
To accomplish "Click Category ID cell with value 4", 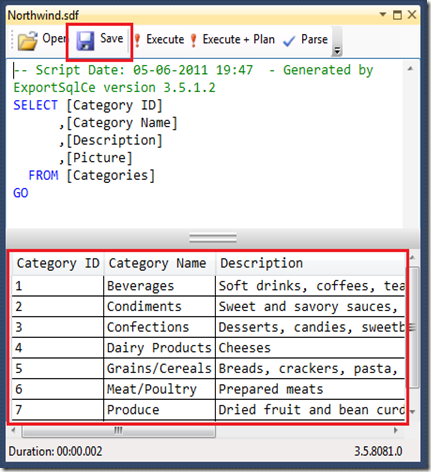I will point(58,348).
